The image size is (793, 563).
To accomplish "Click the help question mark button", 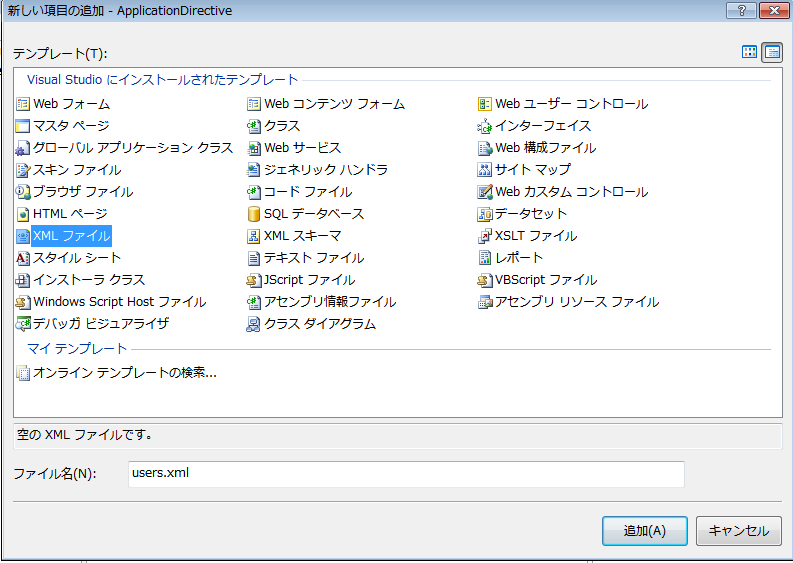I will point(741,10).
